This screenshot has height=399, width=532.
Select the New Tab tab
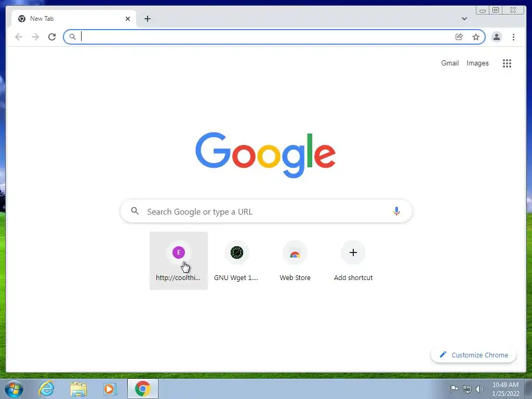[x=74, y=19]
